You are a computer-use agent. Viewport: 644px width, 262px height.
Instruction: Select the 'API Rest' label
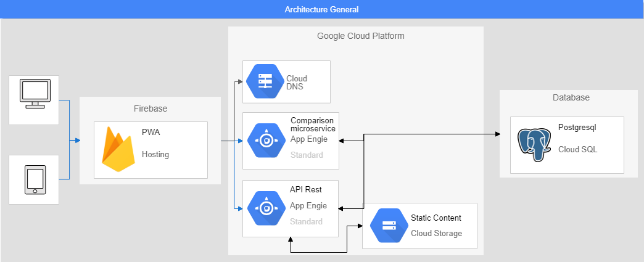tap(305, 190)
